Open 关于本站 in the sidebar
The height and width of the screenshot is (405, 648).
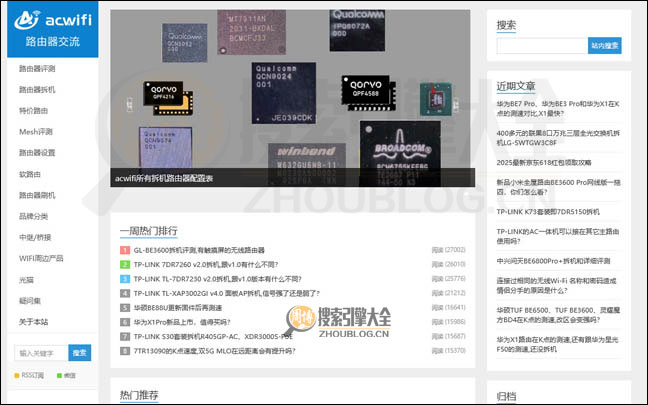click(x=33, y=322)
